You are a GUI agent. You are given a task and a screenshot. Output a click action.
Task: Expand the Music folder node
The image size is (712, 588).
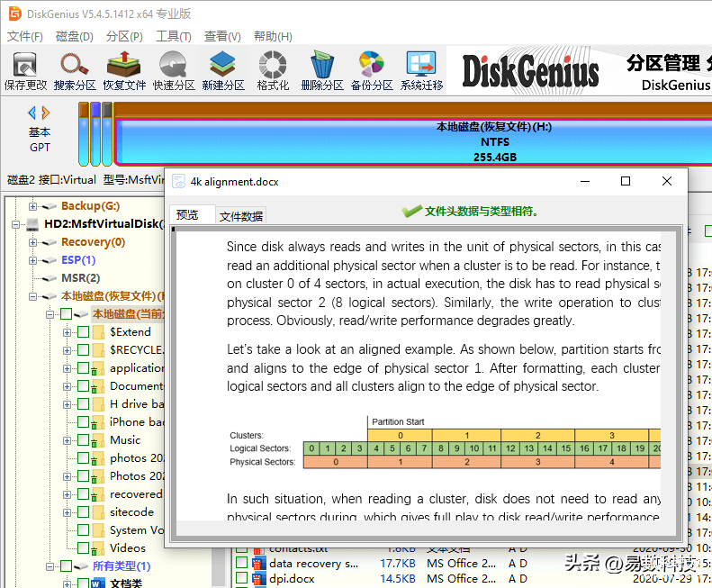(x=67, y=440)
